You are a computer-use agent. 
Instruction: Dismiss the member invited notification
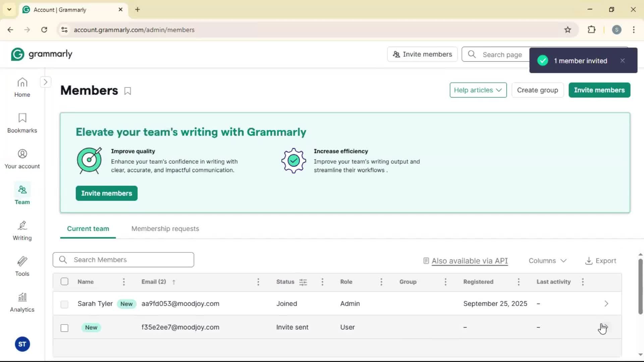point(623,61)
